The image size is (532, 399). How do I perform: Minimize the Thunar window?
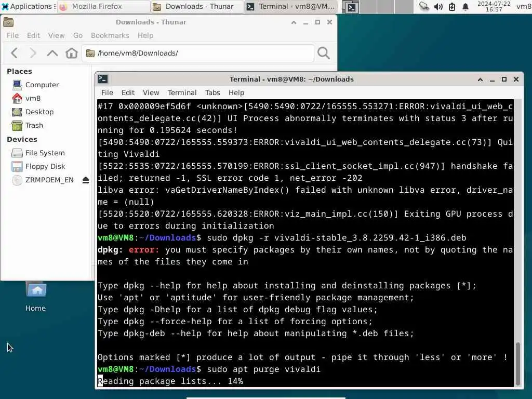tap(305, 22)
